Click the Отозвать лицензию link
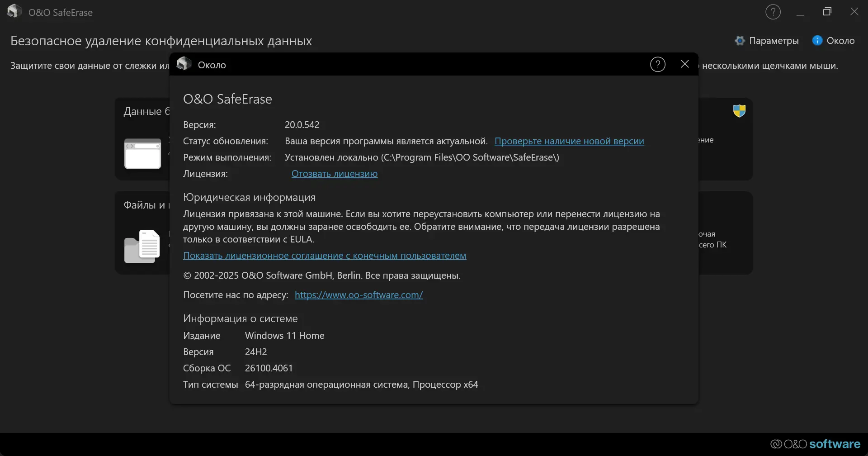The width and height of the screenshot is (868, 456). [334, 174]
